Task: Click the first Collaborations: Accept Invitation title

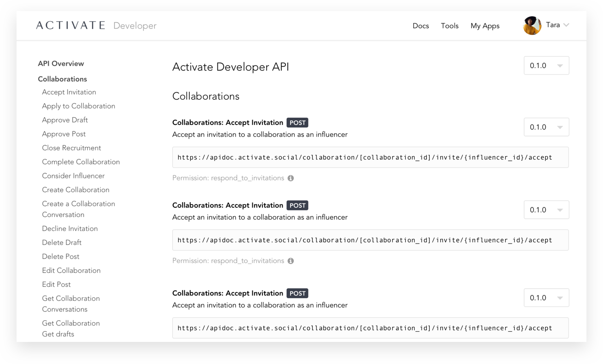Action: (228, 123)
